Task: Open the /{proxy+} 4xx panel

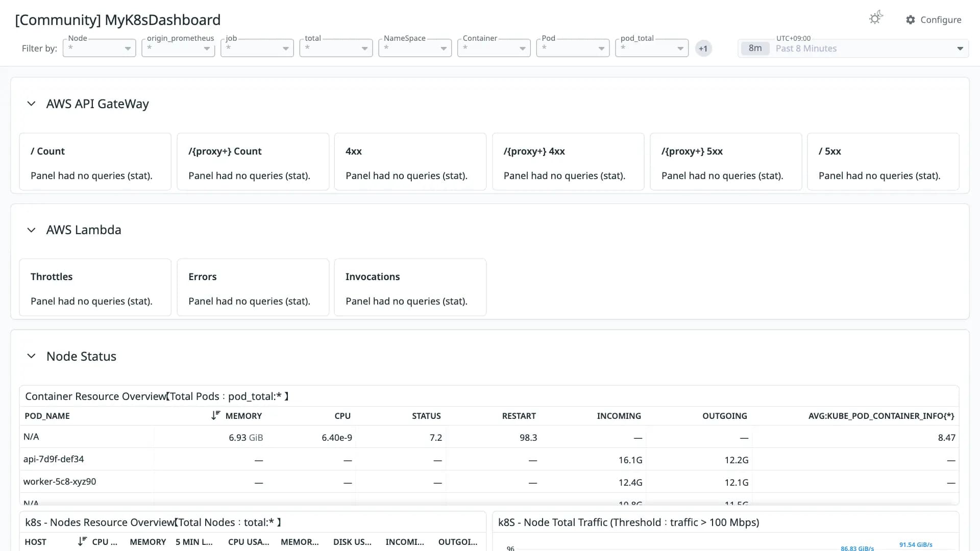Action: tap(568, 162)
